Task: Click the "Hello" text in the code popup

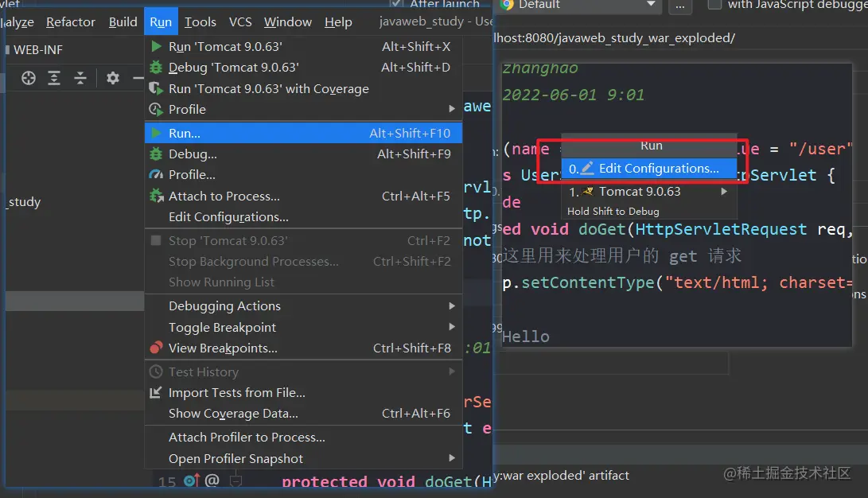Action: [x=525, y=337]
